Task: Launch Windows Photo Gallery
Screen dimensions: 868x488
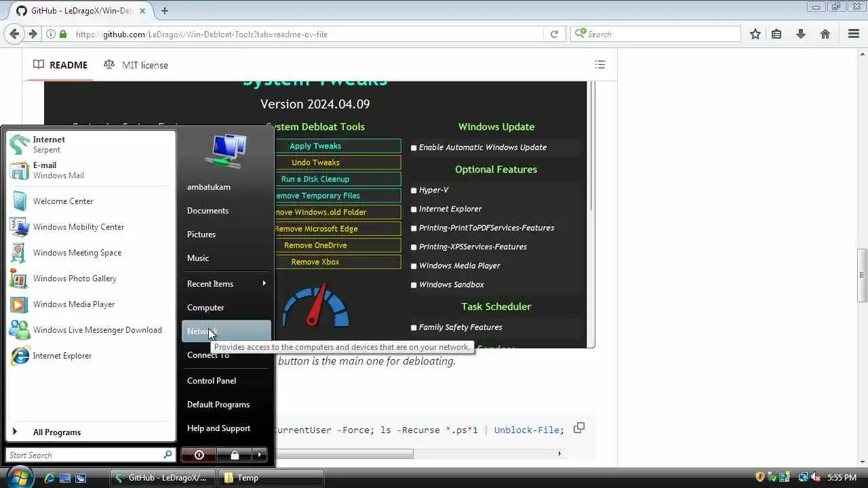Action: coord(90,279)
